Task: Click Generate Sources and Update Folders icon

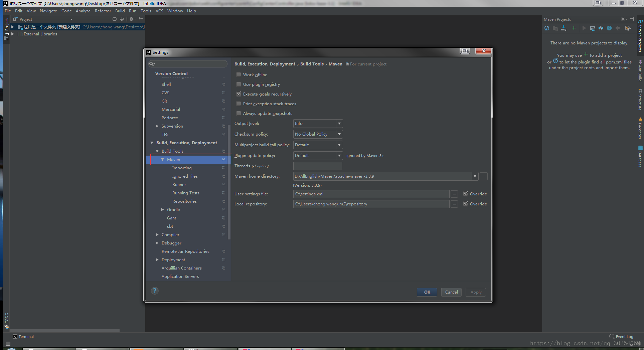Action: (x=555, y=28)
